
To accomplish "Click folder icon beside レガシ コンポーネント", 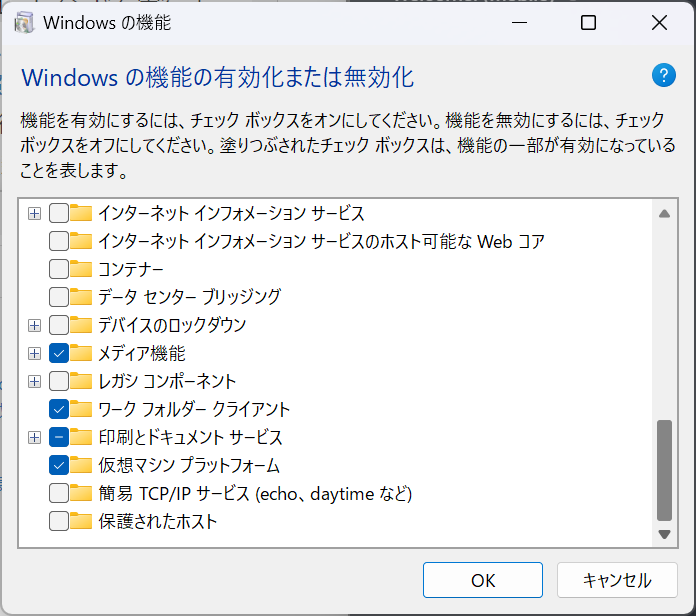I will coord(81,381).
